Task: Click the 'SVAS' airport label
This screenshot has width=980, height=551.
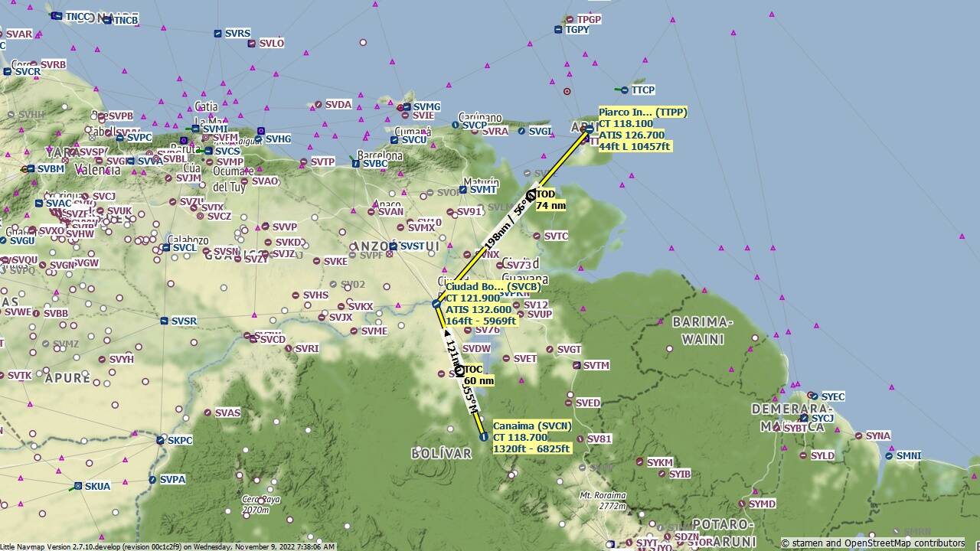Action: pos(227,412)
